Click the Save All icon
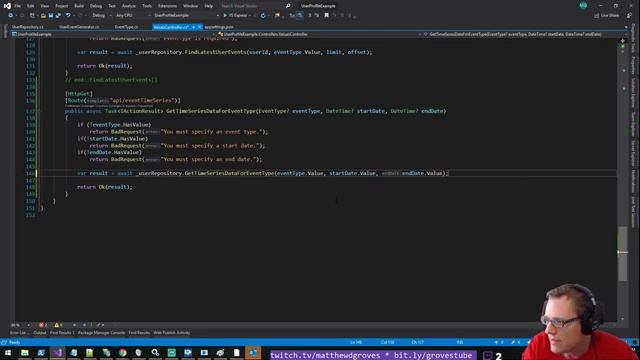The height and width of the screenshot is (360, 640). coord(58,16)
